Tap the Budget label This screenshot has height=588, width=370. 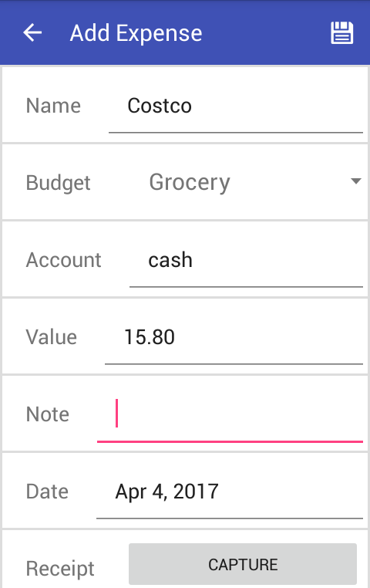58,184
